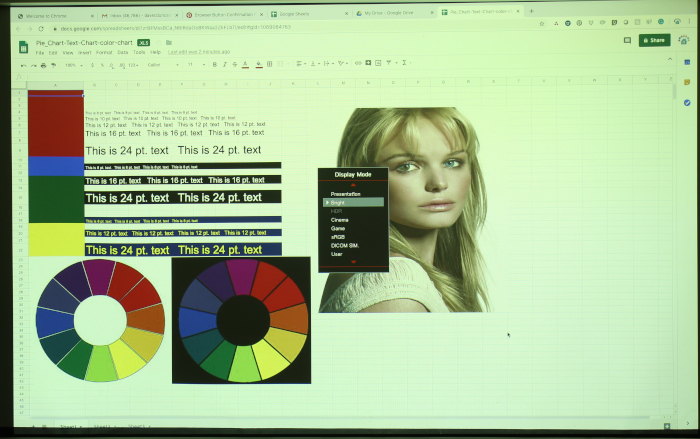Open comment history icon beside Share
This screenshot has height=439, width=700.
627,40
